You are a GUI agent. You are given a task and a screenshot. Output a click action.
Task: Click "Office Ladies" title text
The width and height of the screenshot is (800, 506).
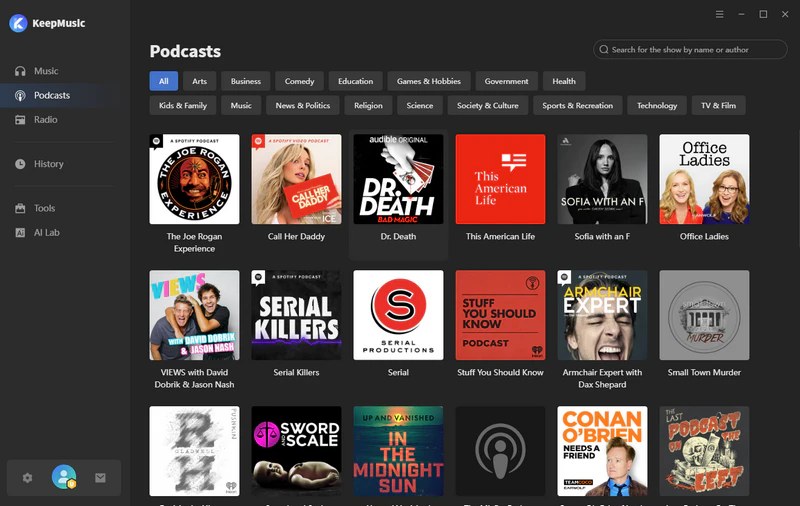704,237
